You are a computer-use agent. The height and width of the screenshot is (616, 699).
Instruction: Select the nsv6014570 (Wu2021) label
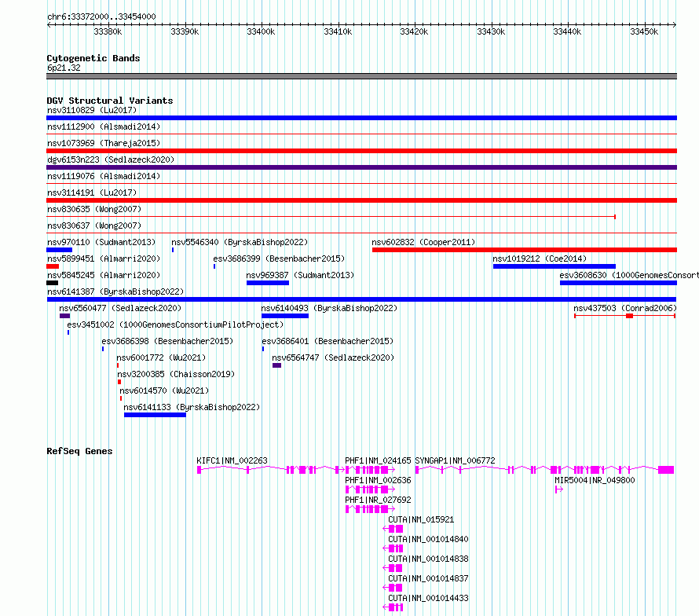click(164, 390)
